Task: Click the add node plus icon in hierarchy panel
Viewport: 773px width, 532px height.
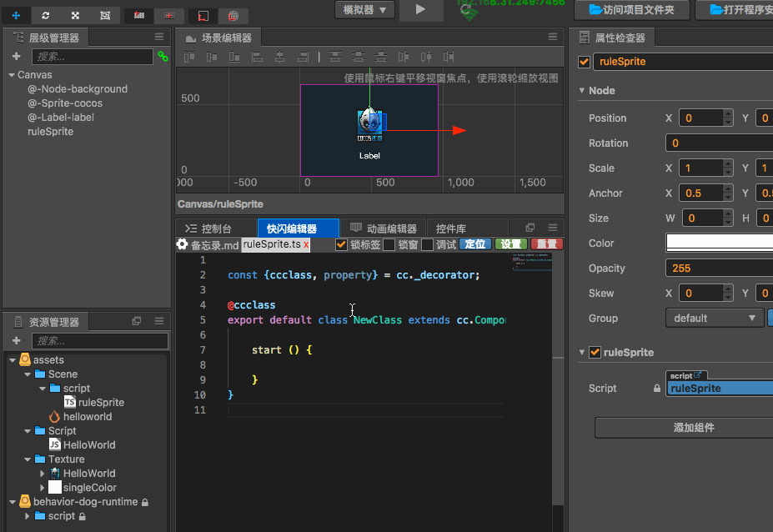Action: pos(17,57)
